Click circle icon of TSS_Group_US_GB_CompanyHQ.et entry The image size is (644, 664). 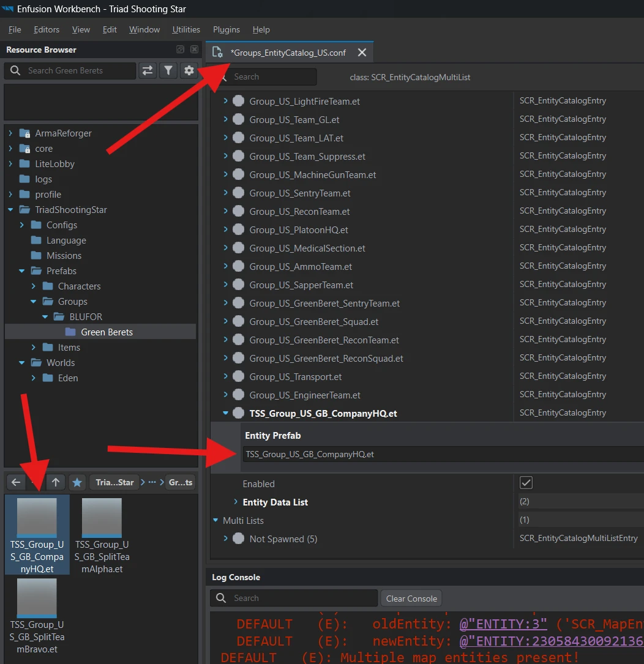(239, 413)
